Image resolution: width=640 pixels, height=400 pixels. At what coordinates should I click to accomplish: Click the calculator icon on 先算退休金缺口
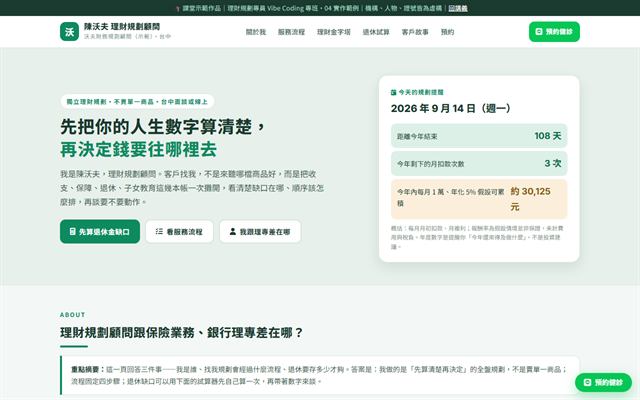tap(72, 231)
